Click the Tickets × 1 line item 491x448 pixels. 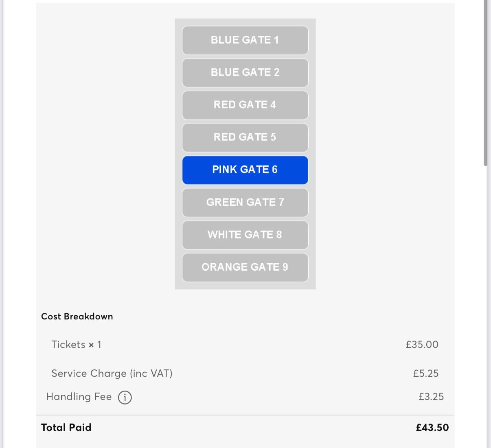[76, 345]
